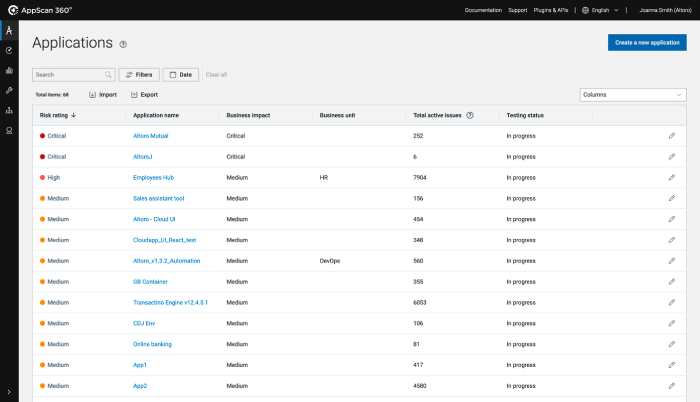Open the Applications icon in the sidebar
The width and height of the screenshot is (700, 402).
click(x=9, y=30)
